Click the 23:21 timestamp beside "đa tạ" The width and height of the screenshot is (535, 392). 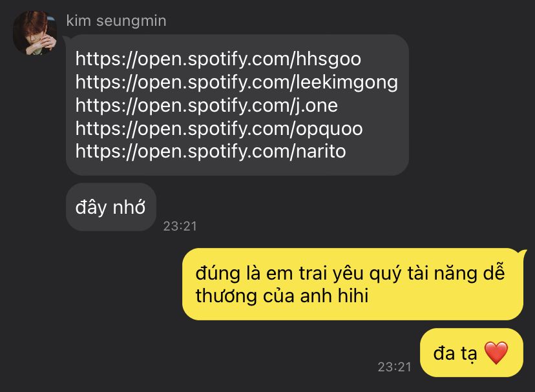pos(394,367)
